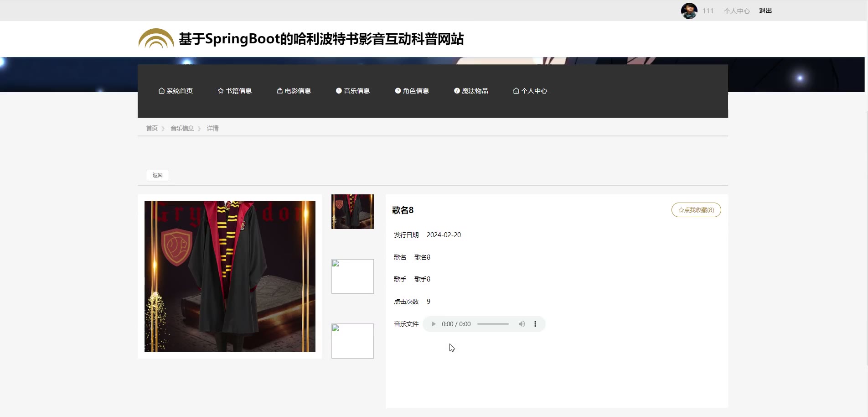Click username 111 in top bar
The width and height of the screenshot is (868, 417).
[x=708, y=11]
